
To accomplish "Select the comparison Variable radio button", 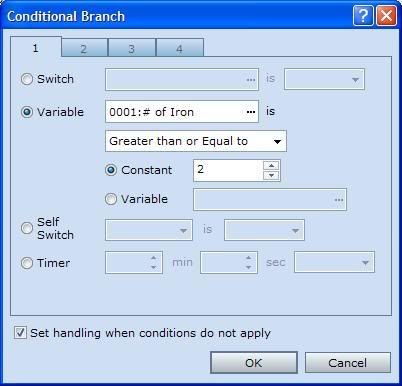I will pos(111,199).
